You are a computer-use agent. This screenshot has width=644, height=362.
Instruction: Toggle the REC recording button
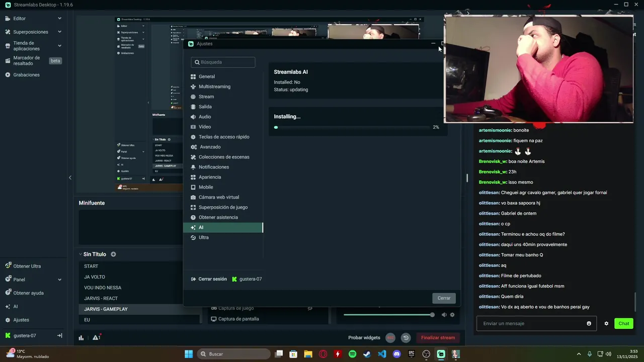tap(390, 338)
